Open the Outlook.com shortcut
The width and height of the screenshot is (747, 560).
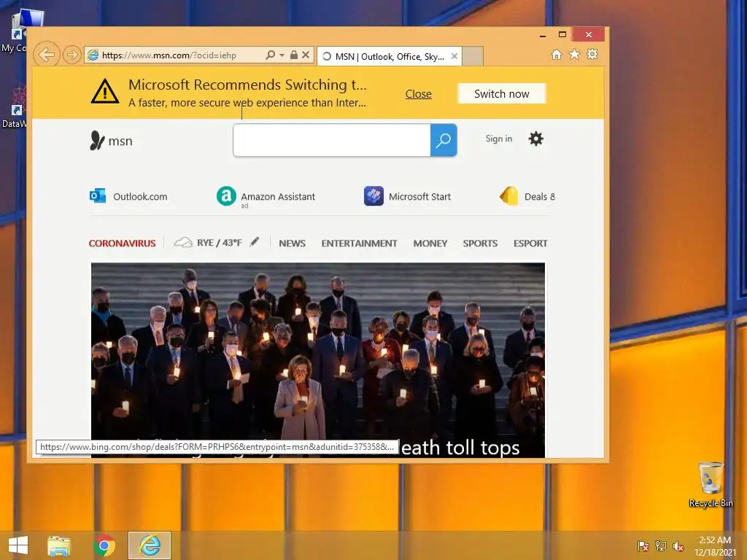[128, 196]
